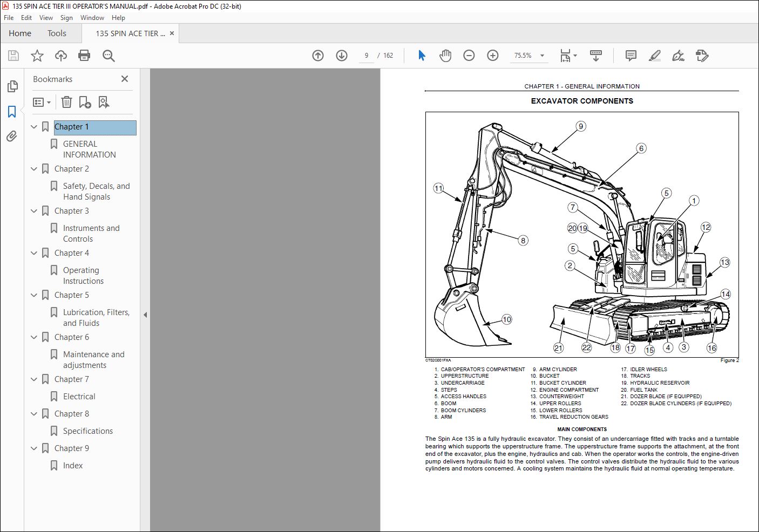Viewport: 759px width, 532px height.
Task: Print the document
Action: point(84,56)
